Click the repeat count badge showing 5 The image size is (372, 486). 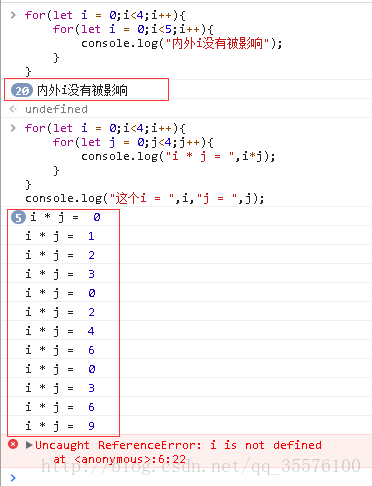[x=18, y=218]
